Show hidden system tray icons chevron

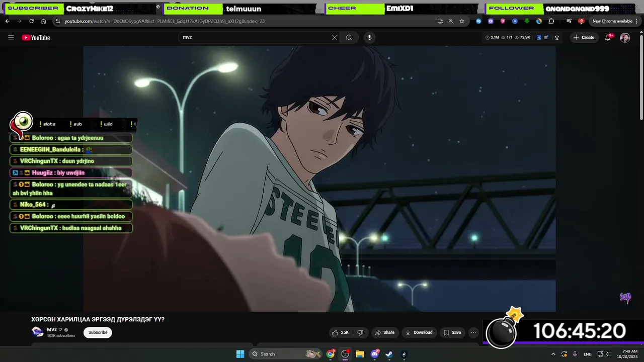coord(553,354)
